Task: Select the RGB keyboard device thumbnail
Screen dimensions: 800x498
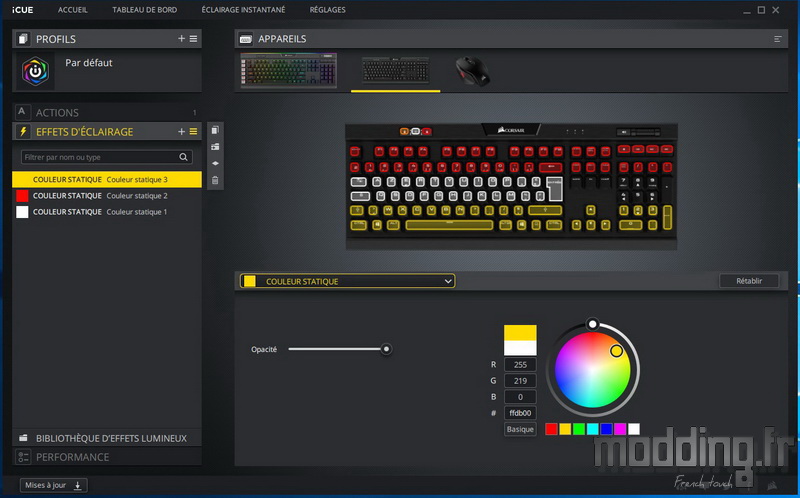Action: point(288,70)
